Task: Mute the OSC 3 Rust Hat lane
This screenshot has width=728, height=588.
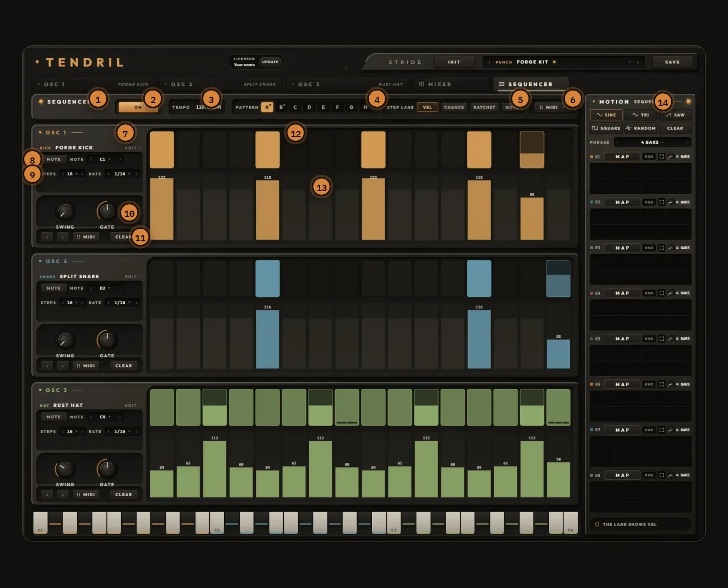Action: click(54, 417)
